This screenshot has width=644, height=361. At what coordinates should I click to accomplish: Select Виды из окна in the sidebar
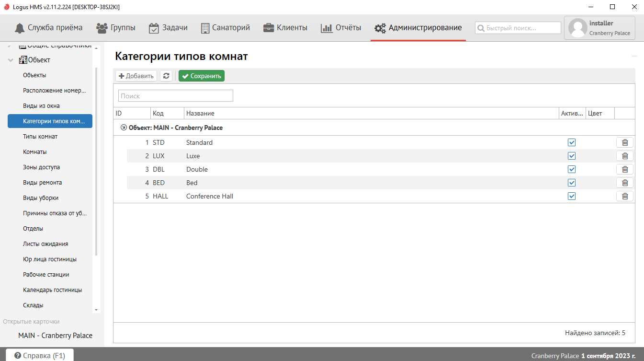pos(41,106)
